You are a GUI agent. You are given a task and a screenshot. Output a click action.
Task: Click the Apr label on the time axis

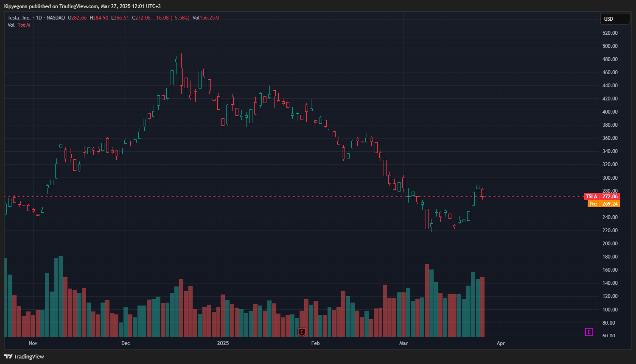501,343
